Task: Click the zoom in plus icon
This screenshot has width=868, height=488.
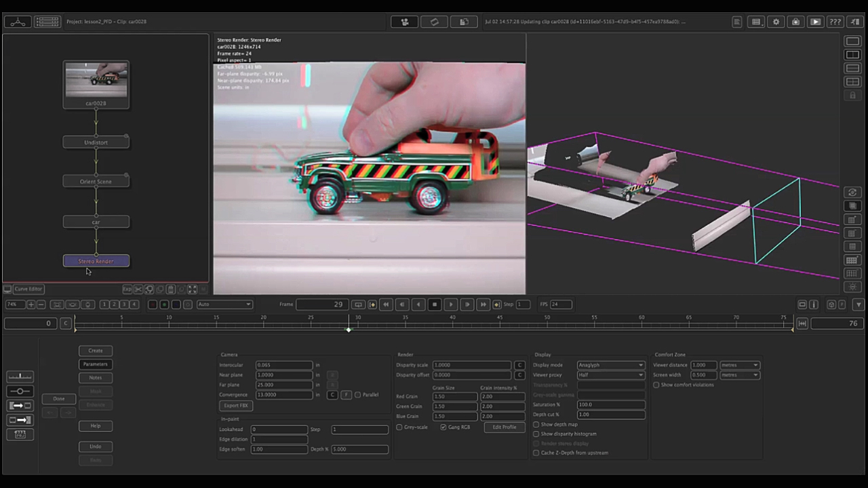Action: pos(31,304)
